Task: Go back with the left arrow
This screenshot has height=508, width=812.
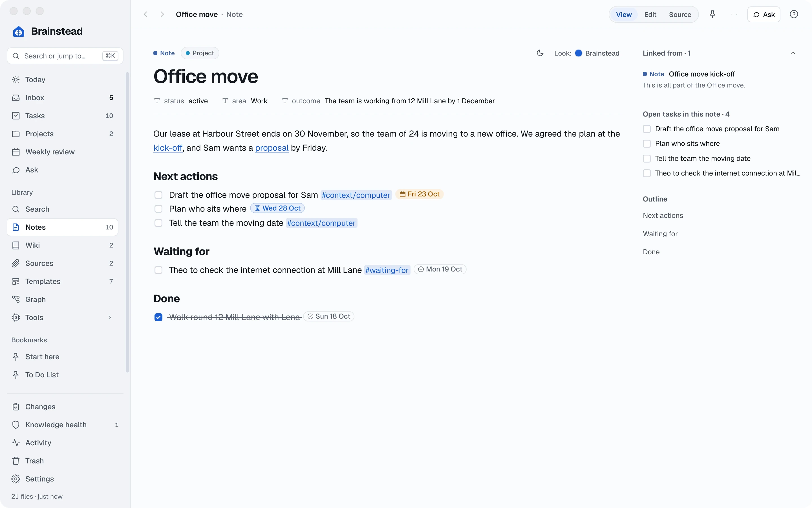Action: tap(145, 14)
